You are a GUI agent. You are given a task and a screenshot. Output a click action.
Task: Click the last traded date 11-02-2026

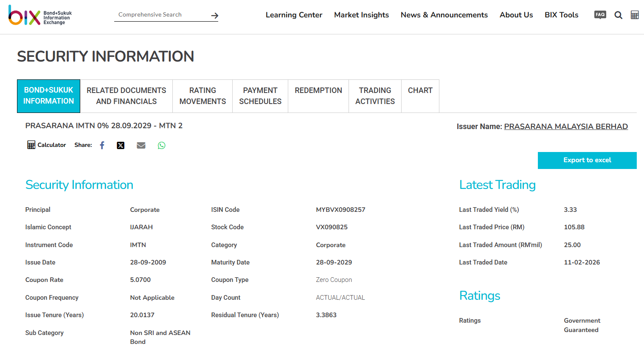(582, 262)
